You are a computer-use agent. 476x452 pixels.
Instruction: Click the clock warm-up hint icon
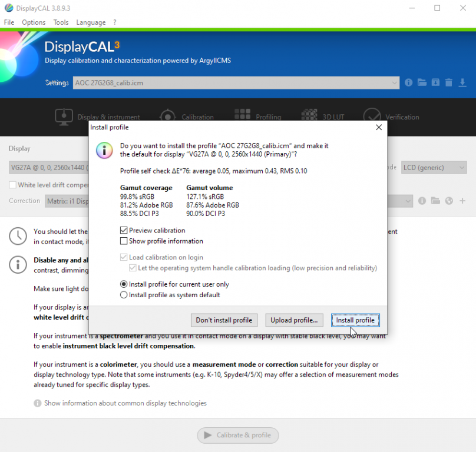[x=18, y=236]
